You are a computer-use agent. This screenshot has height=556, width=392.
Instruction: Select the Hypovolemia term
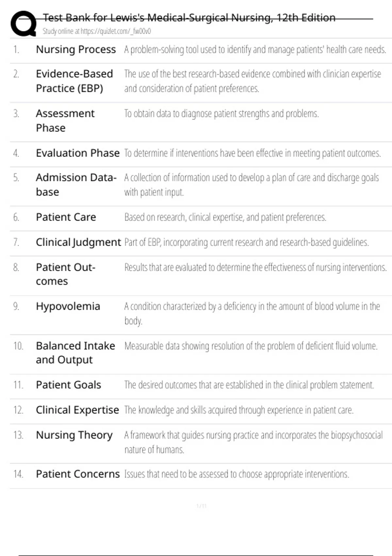[68, 306]
